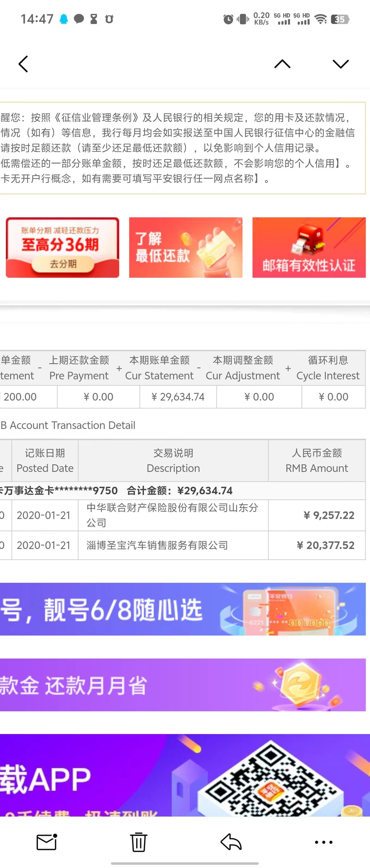This screenshot has width=370, height=868.
Task: Open 了解最低还款 banner
Action: tap(186, 247)
